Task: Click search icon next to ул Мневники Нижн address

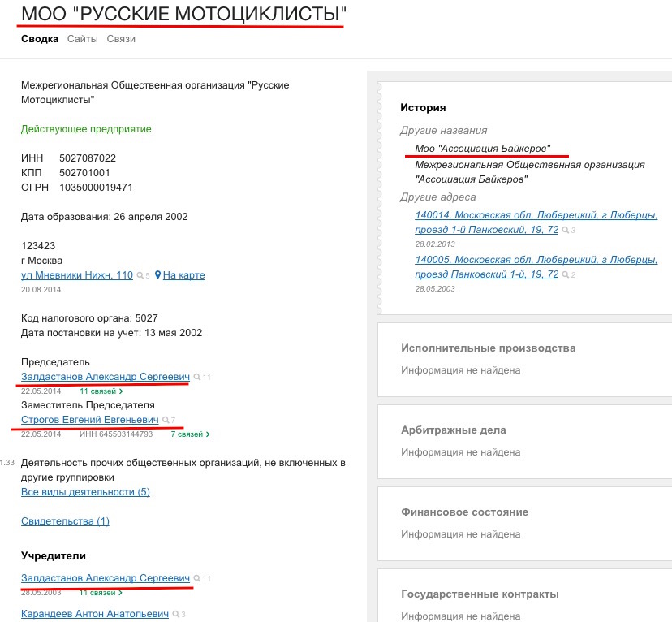Action: [140, 275]
